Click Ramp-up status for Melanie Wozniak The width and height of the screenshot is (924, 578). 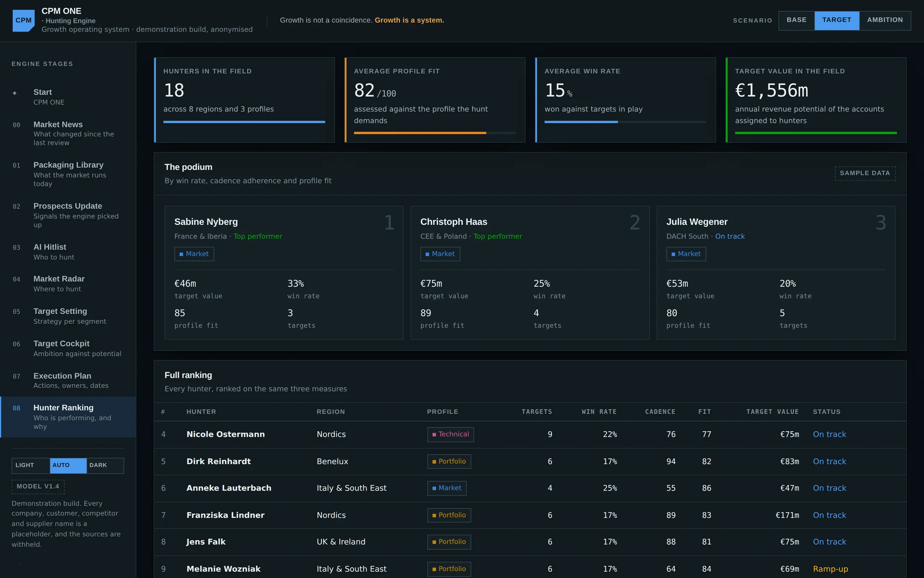(830, 569)
